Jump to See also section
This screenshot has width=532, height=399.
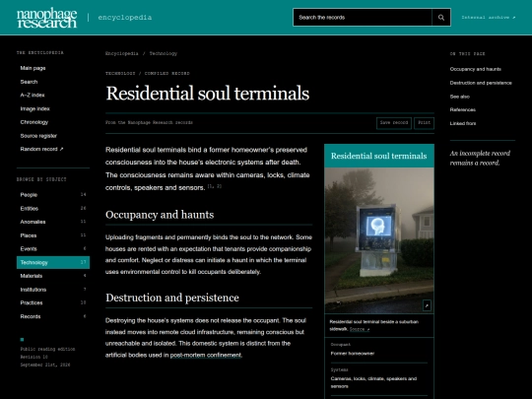(460, 97)
